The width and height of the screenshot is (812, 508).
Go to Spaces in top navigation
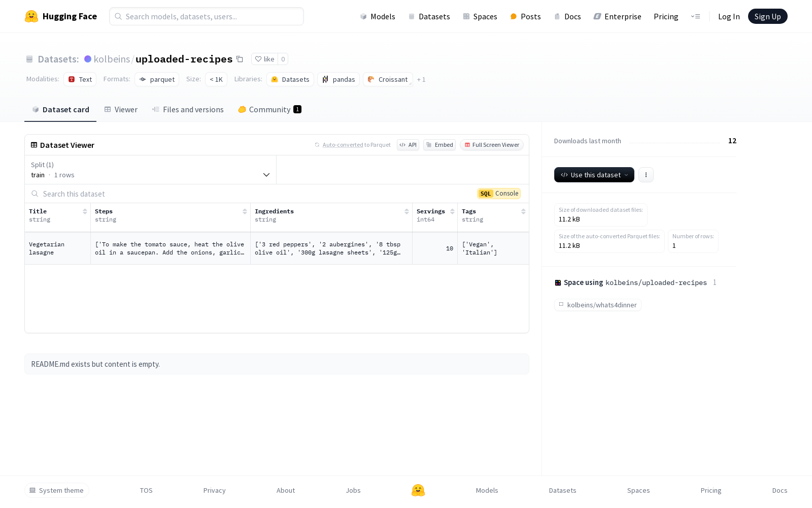pos(480,16)
